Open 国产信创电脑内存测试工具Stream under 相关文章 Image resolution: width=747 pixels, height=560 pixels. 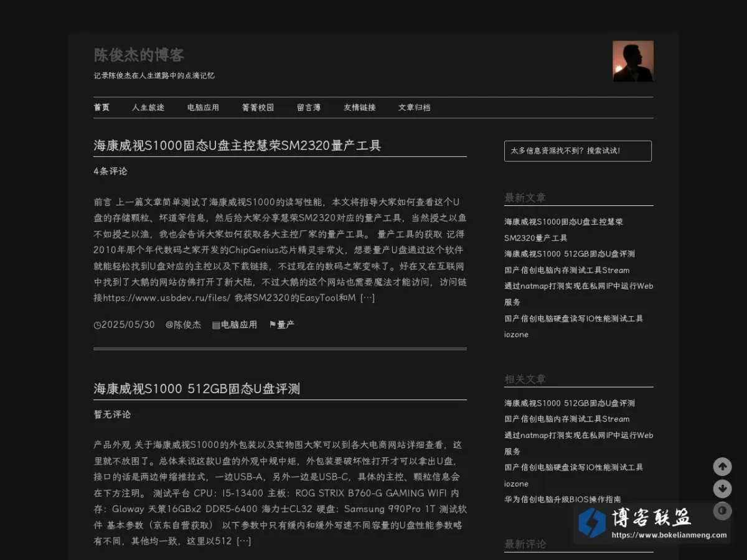[x=567, y=419]
